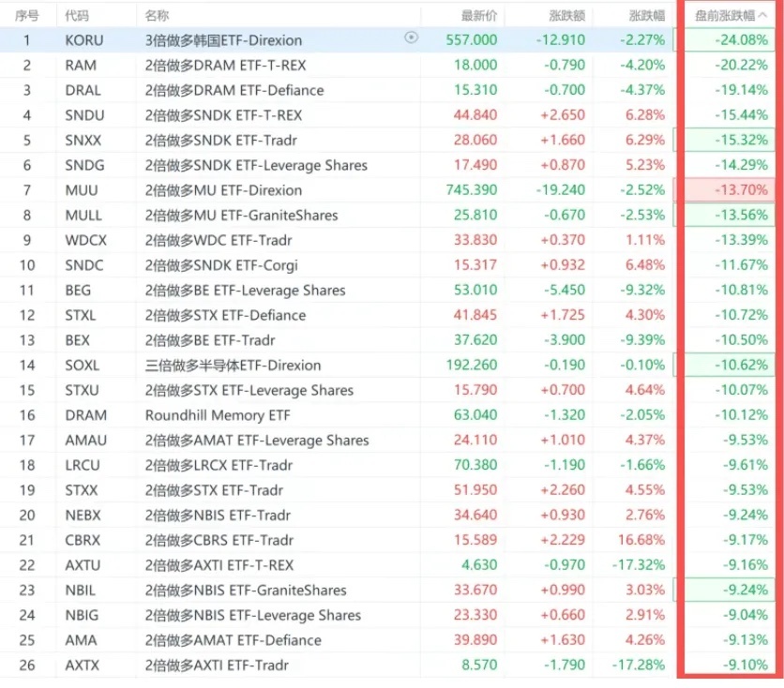The height and width of the screenshot is (688, 784).
Task: Select the SOXL ticker code
Action: click(x=82, y=365)
